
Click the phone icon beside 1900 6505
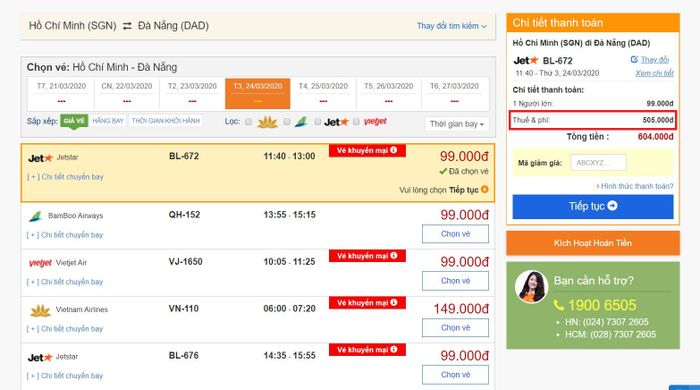click(558, 305)
